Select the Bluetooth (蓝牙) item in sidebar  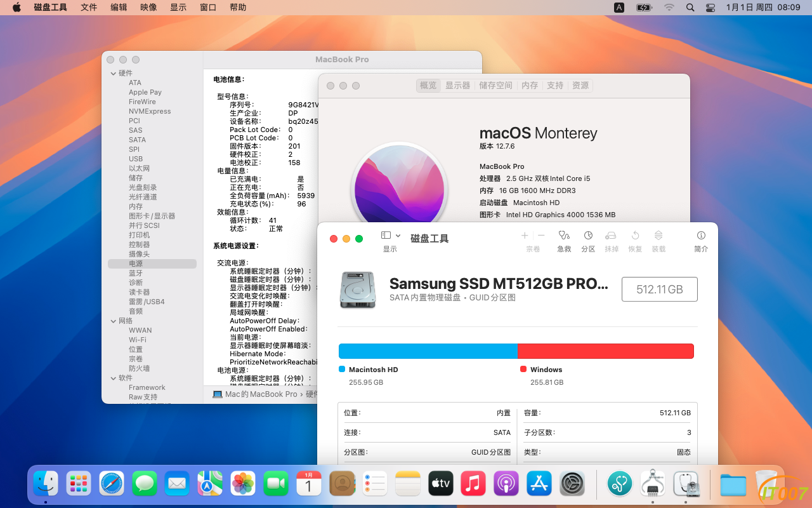(x=136, y=273)
